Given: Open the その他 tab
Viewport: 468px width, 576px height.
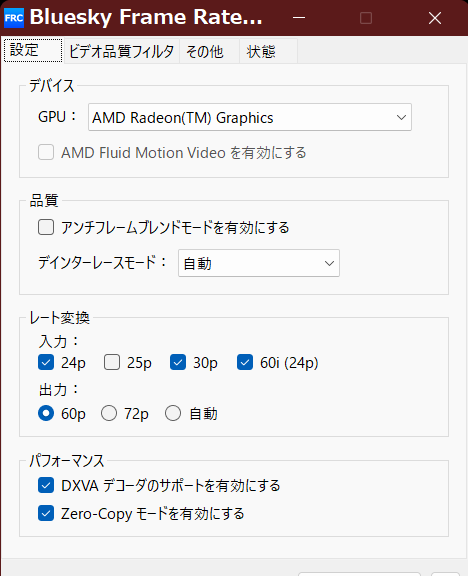Looking at the screenshot, I should click(209, 51).
